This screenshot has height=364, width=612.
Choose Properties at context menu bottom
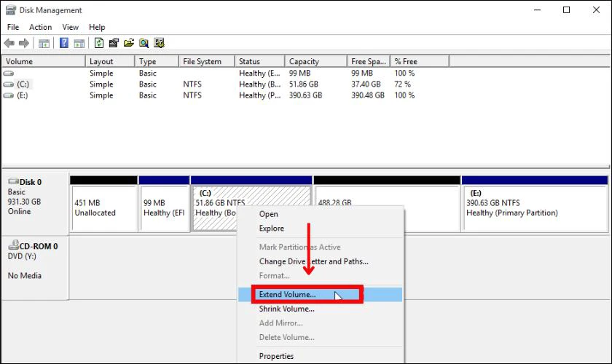point(320,356)
